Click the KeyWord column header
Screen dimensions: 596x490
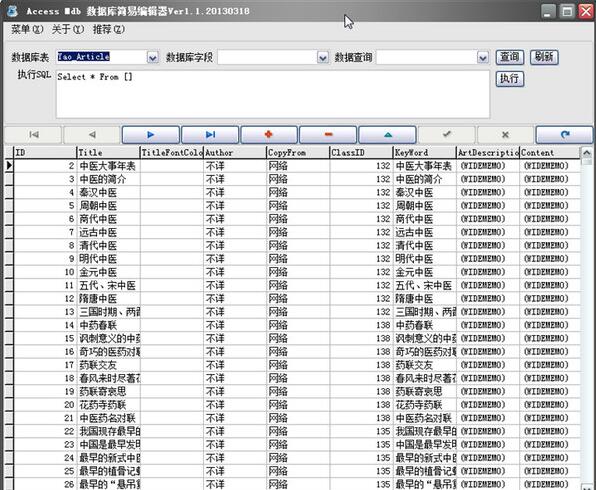(x=424, y=152)
